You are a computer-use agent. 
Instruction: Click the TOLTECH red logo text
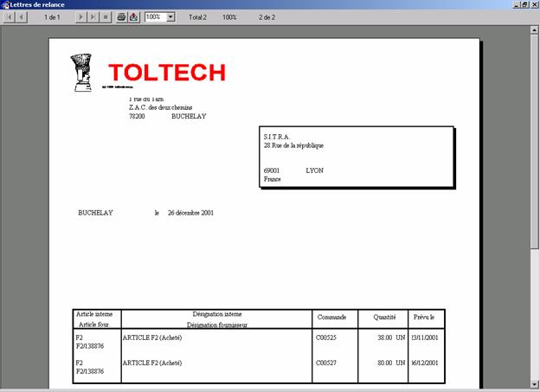167,73
